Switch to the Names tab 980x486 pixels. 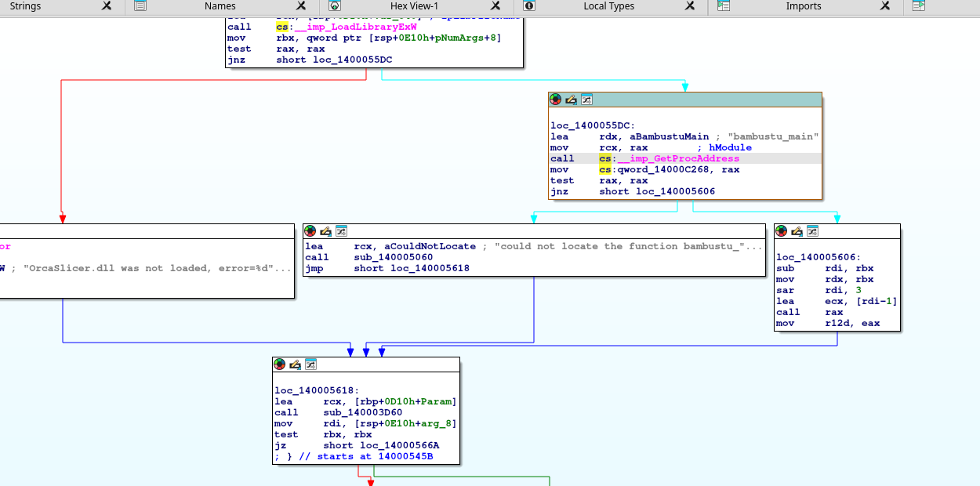pos(220,6)
